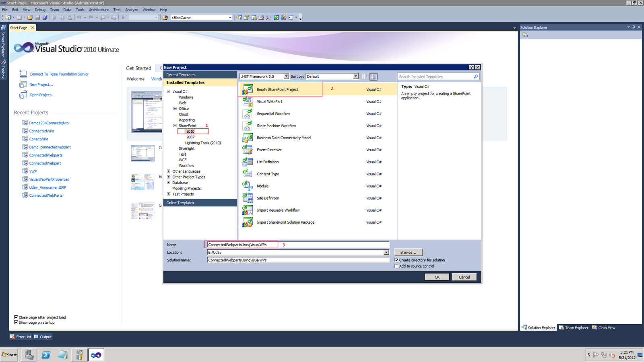
Task: Expand the Other Languages node
Action: (169, 171)
